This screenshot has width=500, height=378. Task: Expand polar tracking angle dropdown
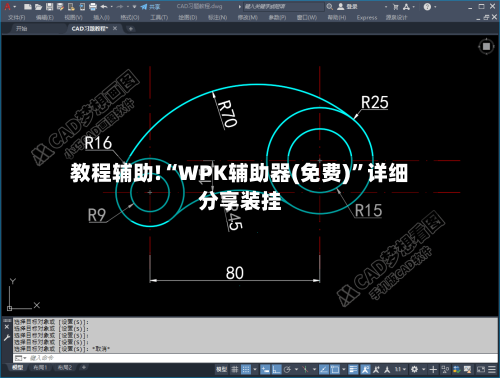[296, 369]
